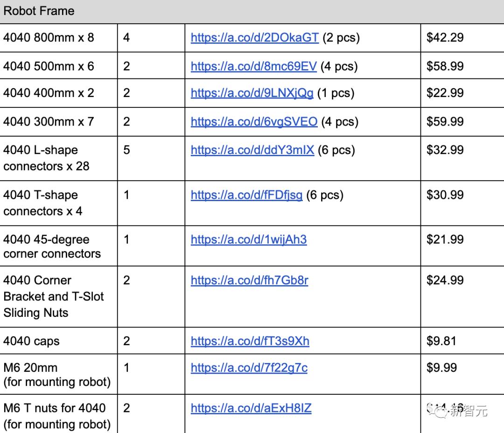Click the "4040 500mm x 6" cell
This screenshot has width=504, height=433.
[49, 66]
